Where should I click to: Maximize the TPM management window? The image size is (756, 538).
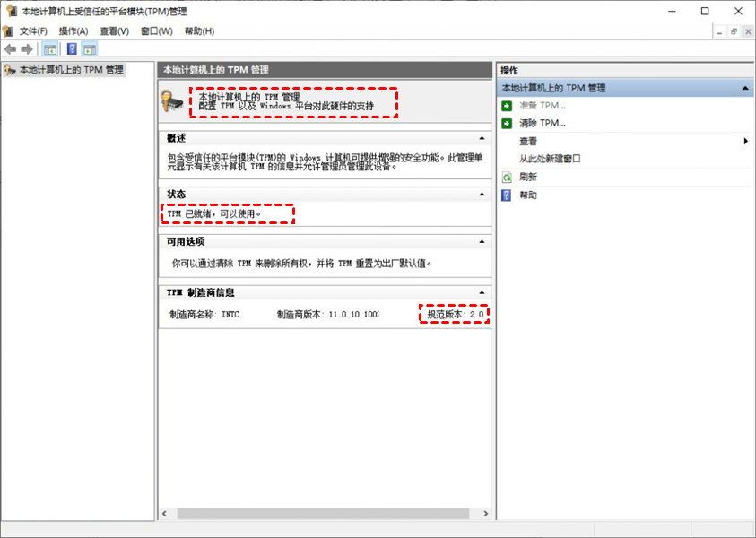(705, 11)
